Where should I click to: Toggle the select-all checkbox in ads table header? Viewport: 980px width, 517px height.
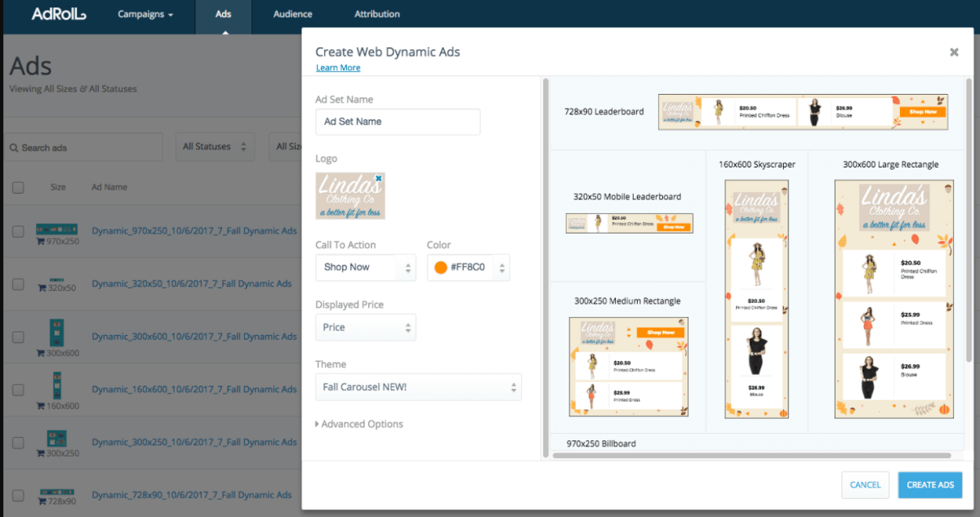coord(18,187)
